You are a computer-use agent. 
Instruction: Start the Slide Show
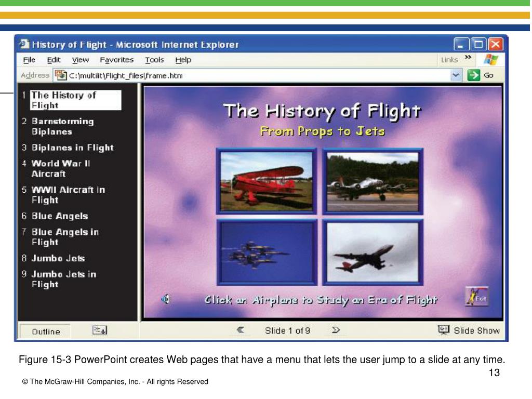[x=469, y=330]
